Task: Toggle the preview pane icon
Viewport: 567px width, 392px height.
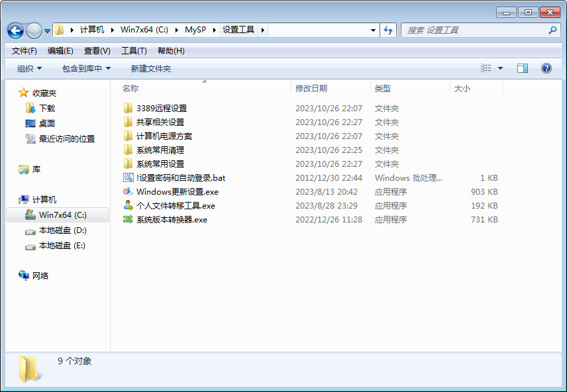Action: pyautogui.click(x=523, y=68)
